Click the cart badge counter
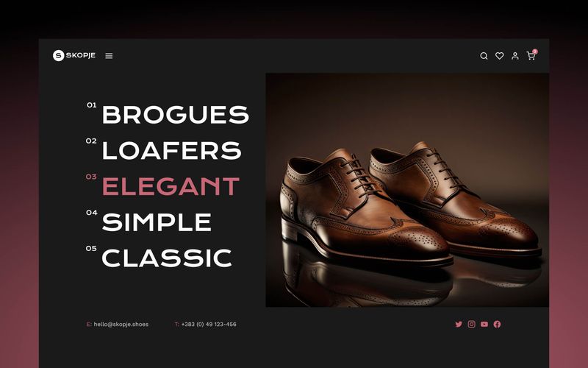The height and width of the screenshot is (368, 588). click(x=535, y=52)
